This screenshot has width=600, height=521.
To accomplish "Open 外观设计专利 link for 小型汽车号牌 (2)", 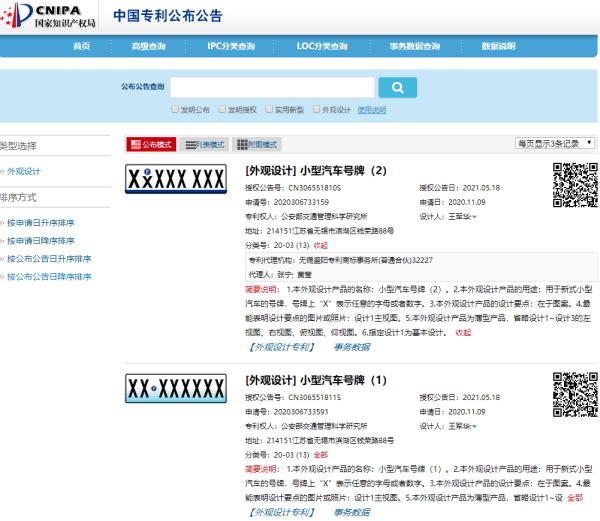I will pyautogui.click(x=282, y=347).
